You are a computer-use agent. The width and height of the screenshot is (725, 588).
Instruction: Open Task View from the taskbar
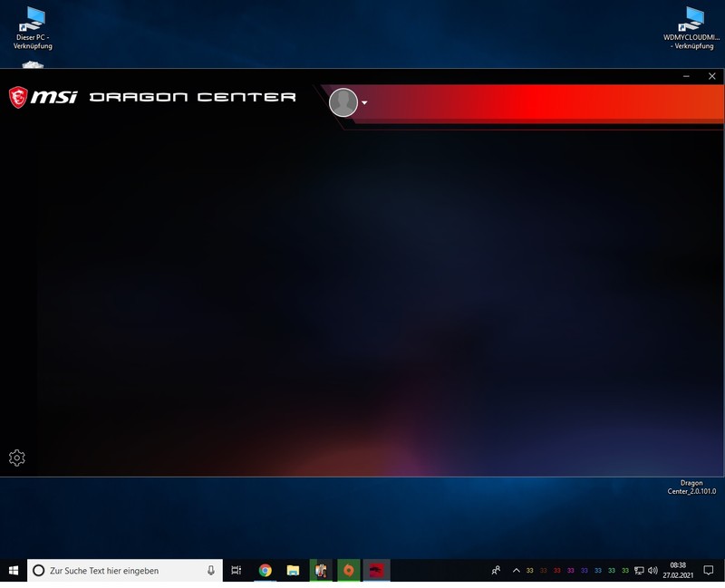point(237,571)
